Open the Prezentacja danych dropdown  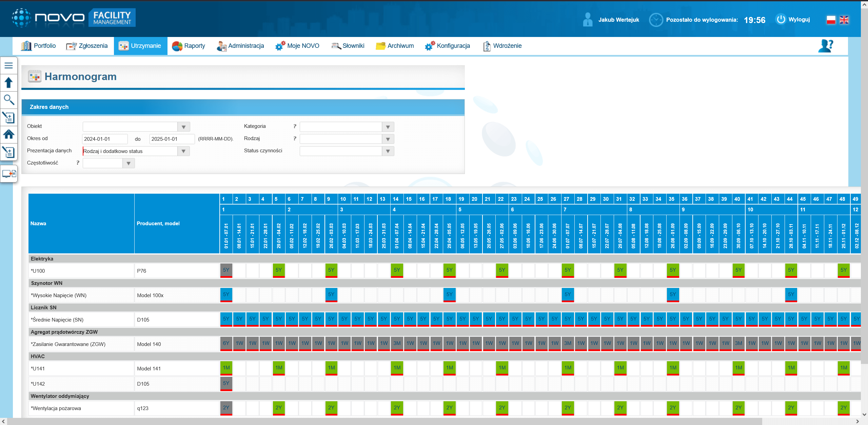pyautogui.click(x=183, y=151)
